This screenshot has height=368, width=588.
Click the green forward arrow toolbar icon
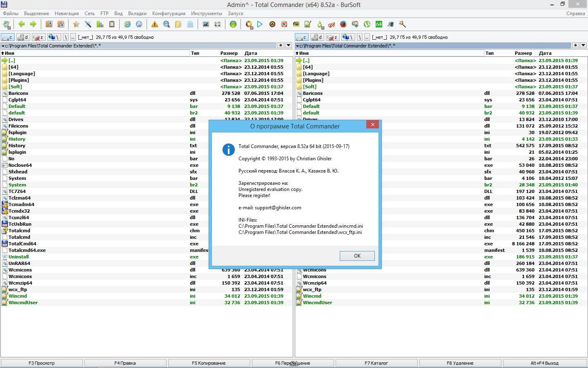point(33,24)
